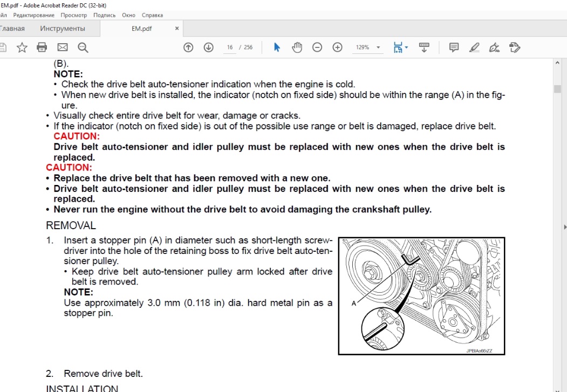Image resolution: width=567 pixels, height=392 pixels.
Task: Click the red CAUTION: label above Replace
Action: pos(69,168)
